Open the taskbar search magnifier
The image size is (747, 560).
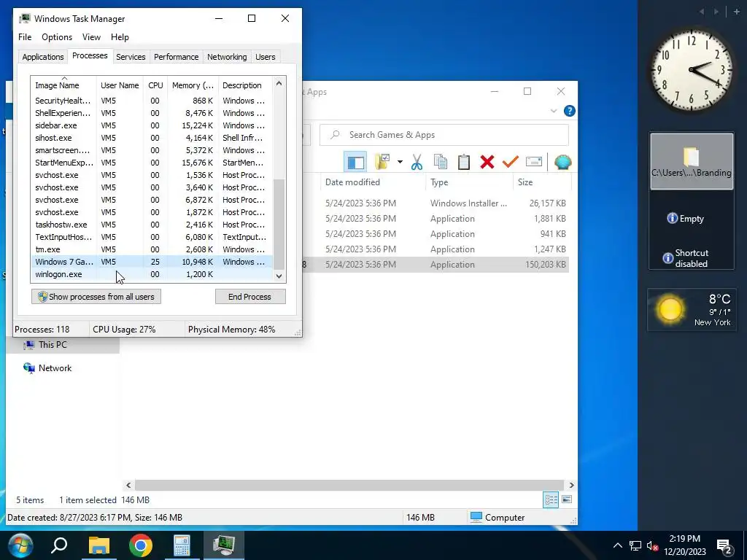coord(59,545)
